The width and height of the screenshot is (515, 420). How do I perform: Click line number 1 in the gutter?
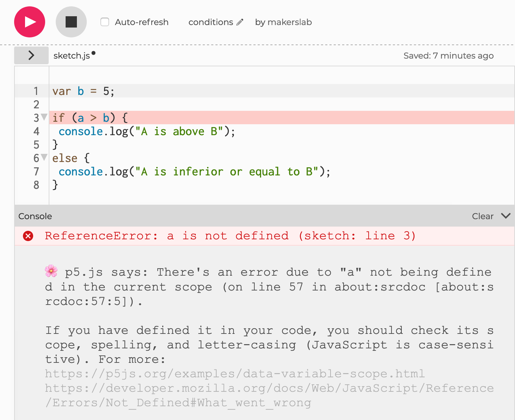coord(36,91)
